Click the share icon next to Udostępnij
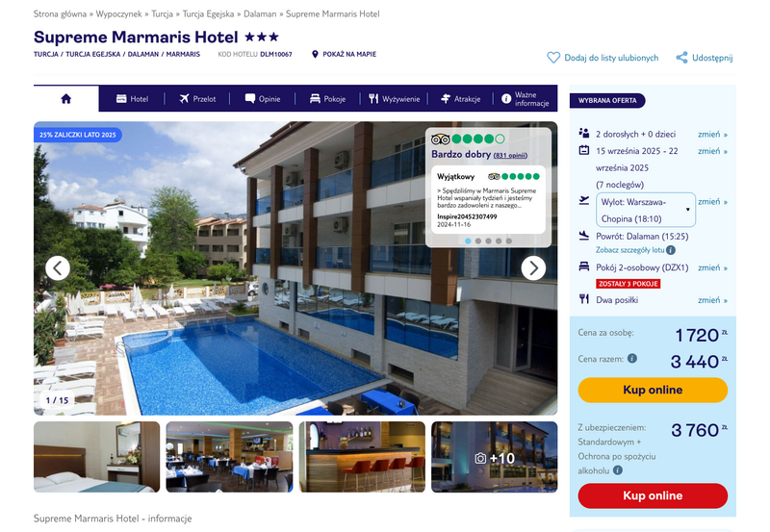Viewport: 770px width, 532px height. tap(681, 58)
